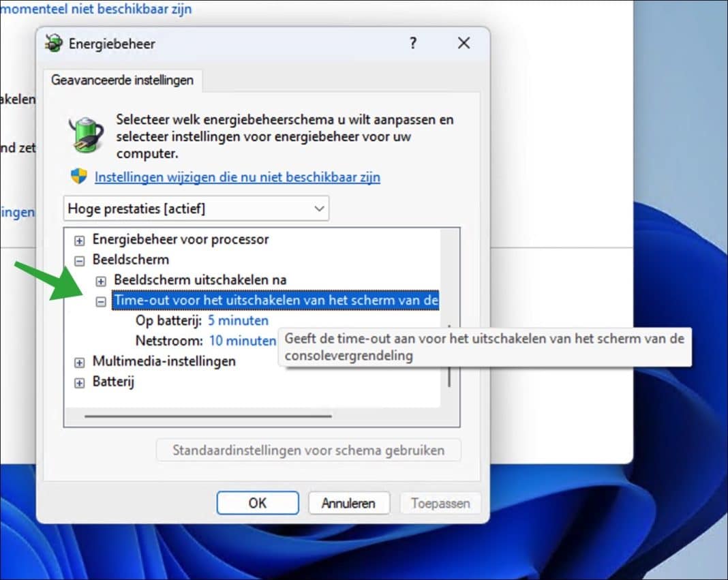Expand Energiebeheer voor processor
Screen dimensions: 728x580
79,240
